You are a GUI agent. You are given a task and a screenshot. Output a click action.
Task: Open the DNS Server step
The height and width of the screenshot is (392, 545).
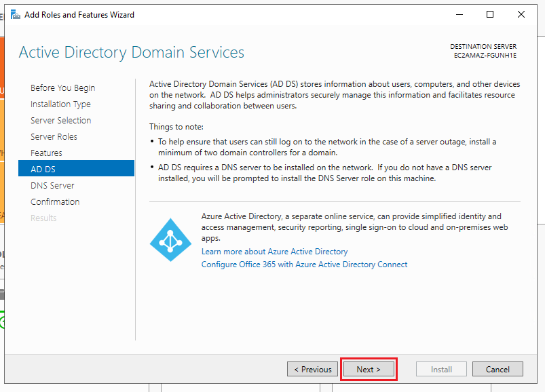[52, 186]
